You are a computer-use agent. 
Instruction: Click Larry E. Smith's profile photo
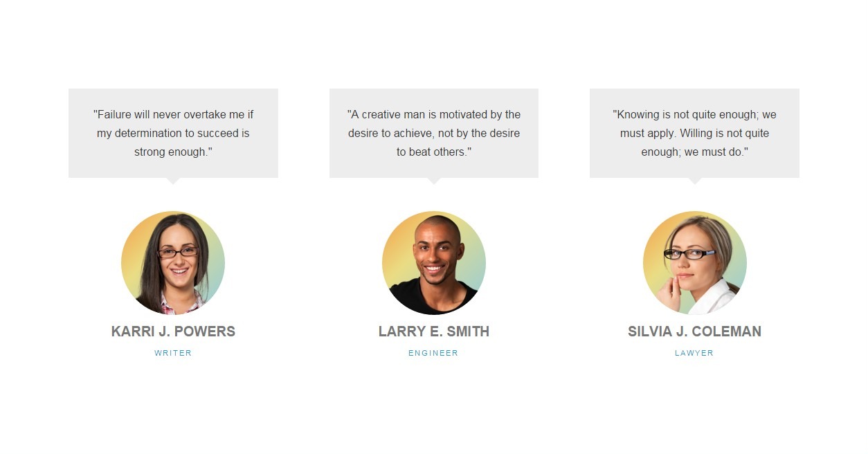click(x=434, y=263)
